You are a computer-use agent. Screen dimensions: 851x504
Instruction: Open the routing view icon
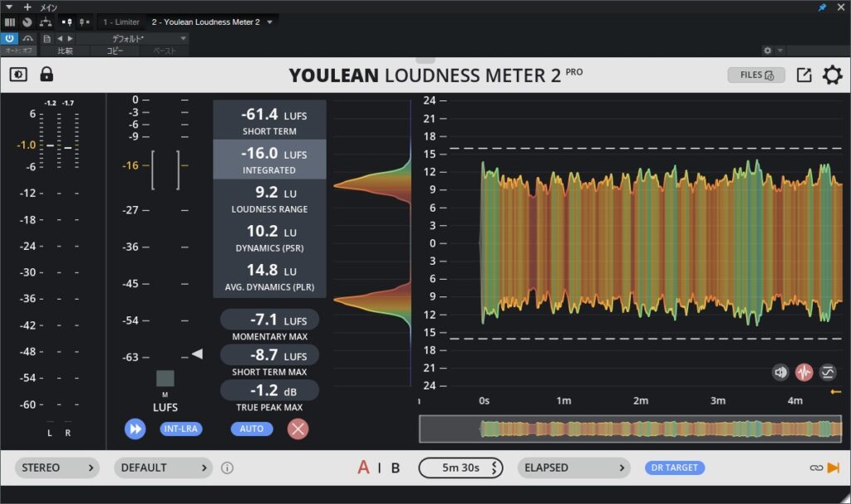coord(46,22)
